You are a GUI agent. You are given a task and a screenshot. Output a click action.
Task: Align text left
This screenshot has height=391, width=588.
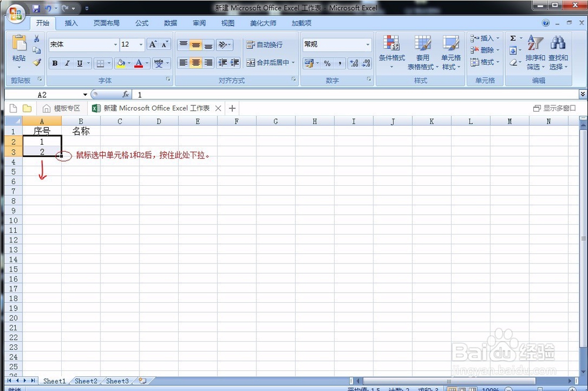coord(183,62)
